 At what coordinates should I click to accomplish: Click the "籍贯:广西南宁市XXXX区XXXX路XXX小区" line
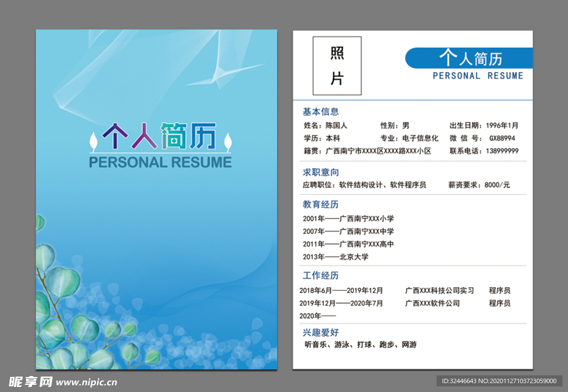tap(367, 151)
